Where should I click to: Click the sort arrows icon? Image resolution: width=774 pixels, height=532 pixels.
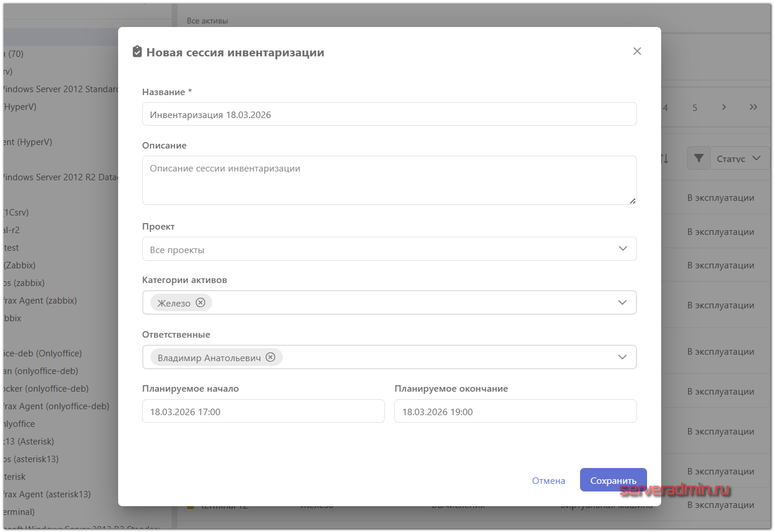[665, 159]
